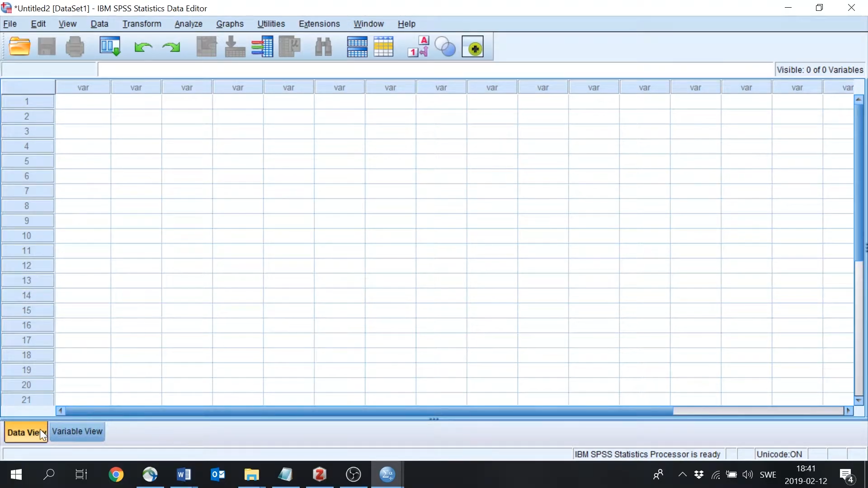Select the Data View tab
The height and width of the screenshot is (488, 868).
26,432
